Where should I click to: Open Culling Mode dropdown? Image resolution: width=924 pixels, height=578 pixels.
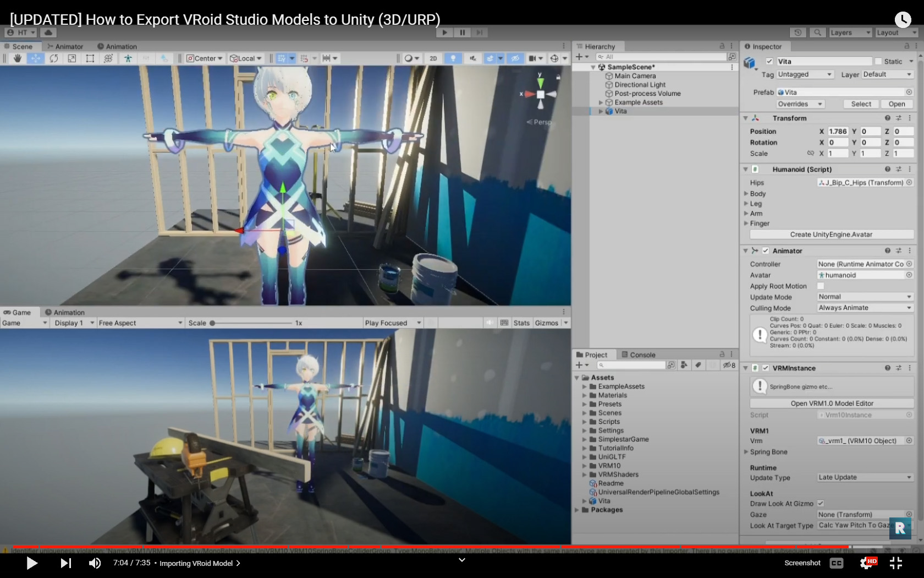[x=865, y=308]
